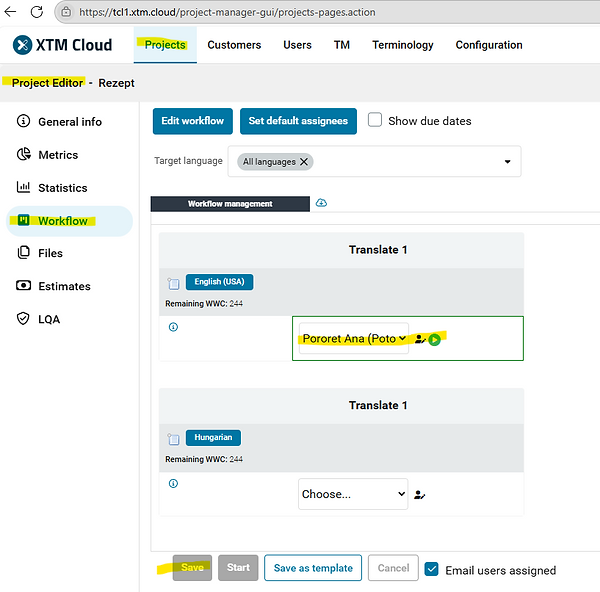Click the English (USA) language tag
The image size is (600, 592).
click(x=219, y=282)
